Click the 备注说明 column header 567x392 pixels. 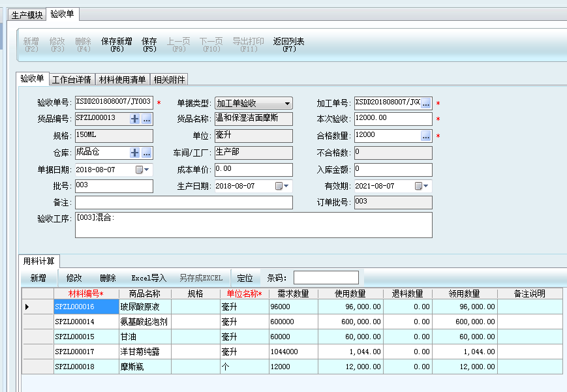[x=530, y=294]
